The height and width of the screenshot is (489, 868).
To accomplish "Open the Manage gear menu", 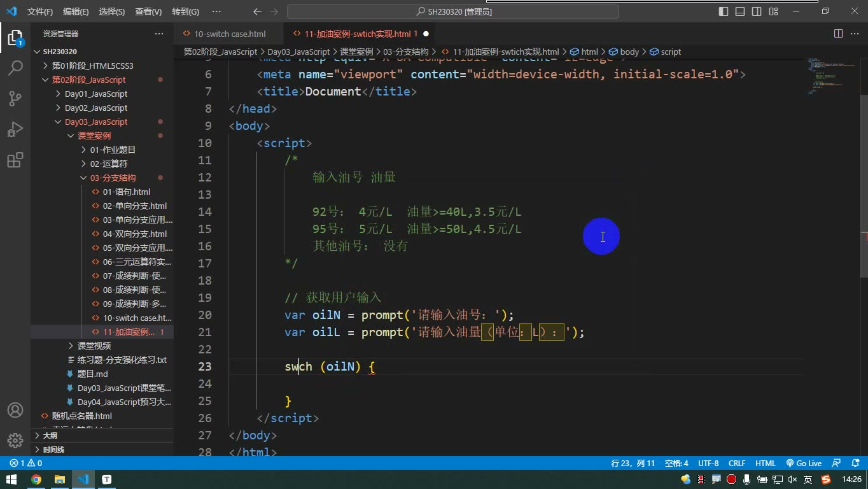I will [x=15, y=440].
